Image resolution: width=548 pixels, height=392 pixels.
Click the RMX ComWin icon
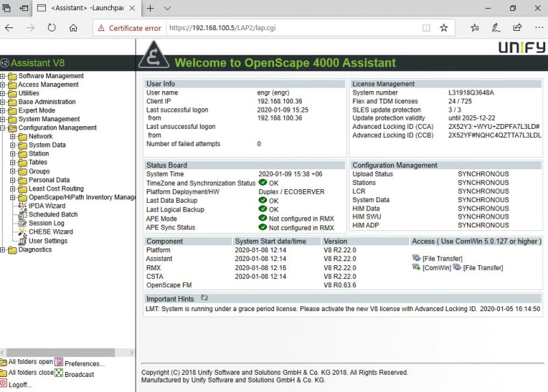pos(416,267)
